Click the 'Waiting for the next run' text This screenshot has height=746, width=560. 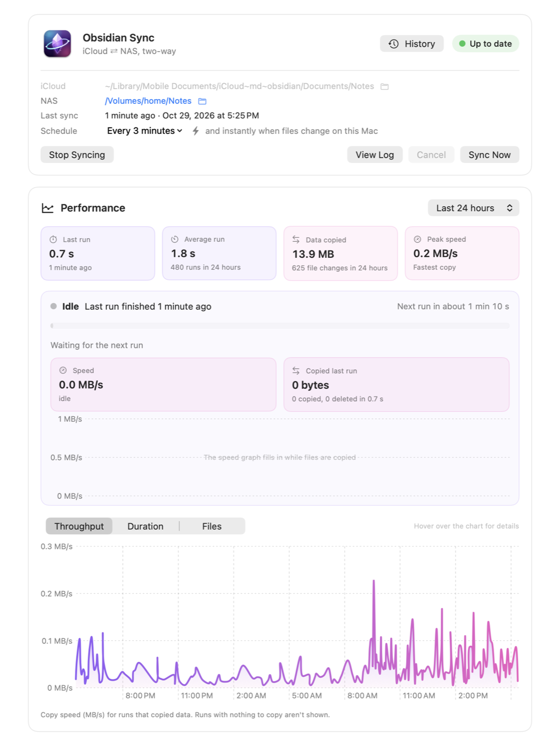pos(97,345)
